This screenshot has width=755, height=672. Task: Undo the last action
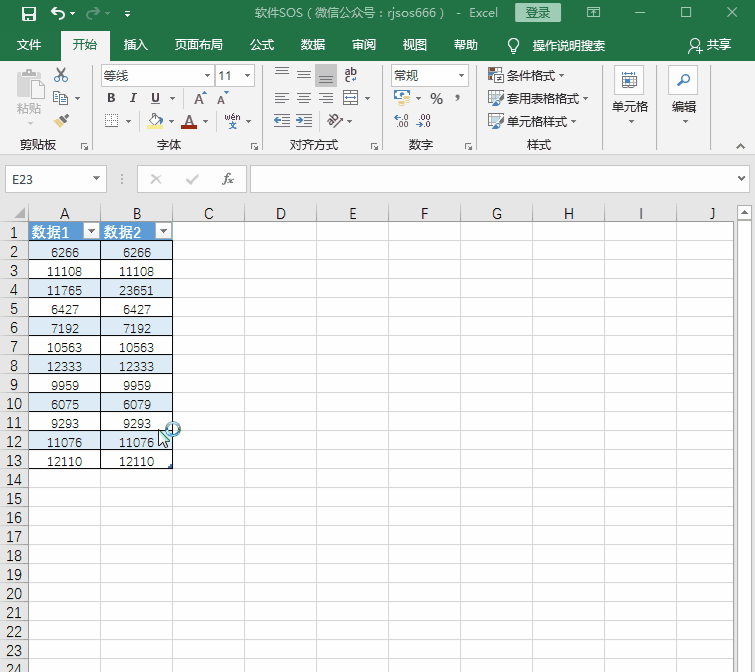click(x=58, y=13)
